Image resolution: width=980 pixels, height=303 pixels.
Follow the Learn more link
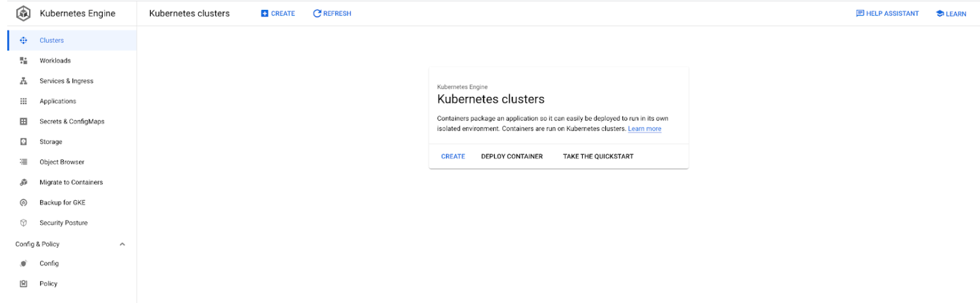pyautogui.click(x=645, y=128)
